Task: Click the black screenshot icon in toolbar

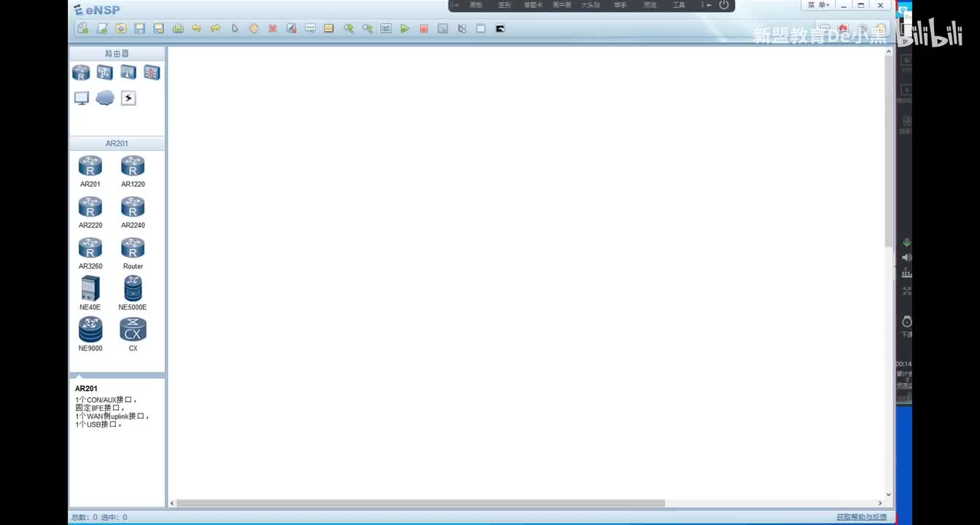Action: pyautogui.click(x=500, y=28)
